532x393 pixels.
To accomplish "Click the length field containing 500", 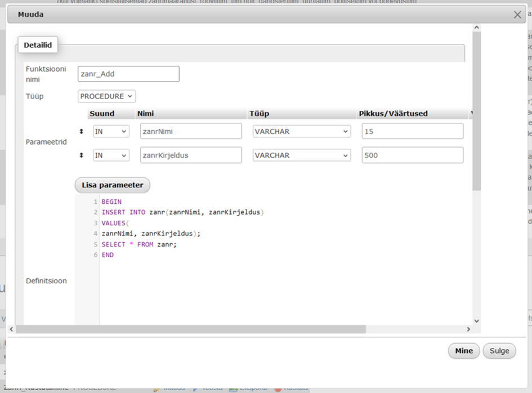I will (x=412, y=155).
